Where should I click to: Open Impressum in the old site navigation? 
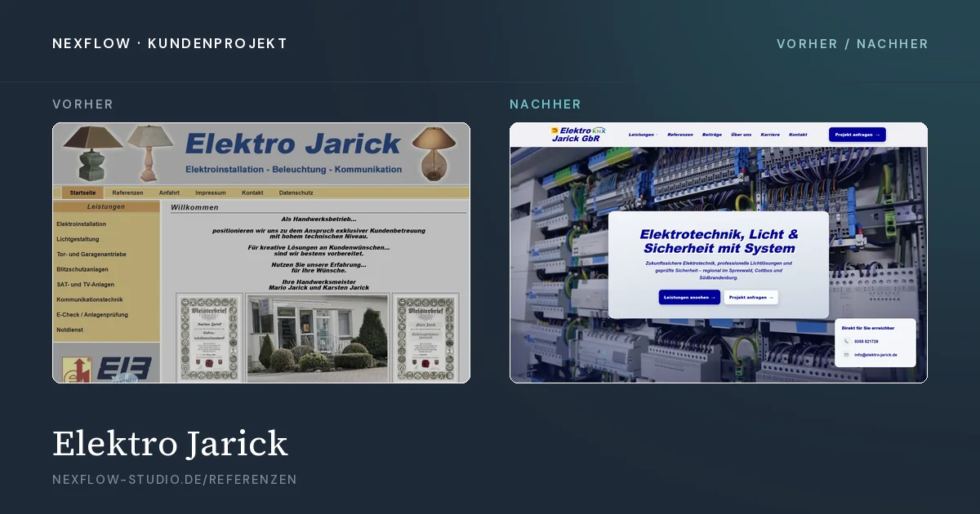211,193
